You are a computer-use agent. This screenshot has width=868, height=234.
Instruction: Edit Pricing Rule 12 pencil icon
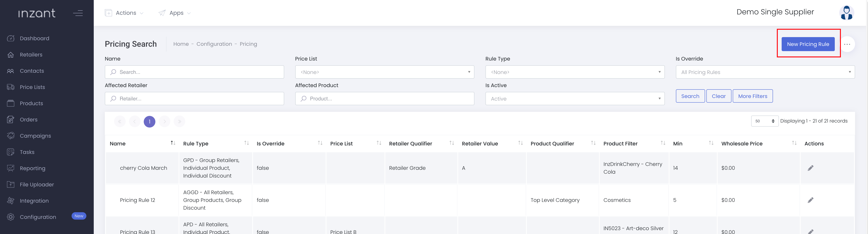point(810,200)
